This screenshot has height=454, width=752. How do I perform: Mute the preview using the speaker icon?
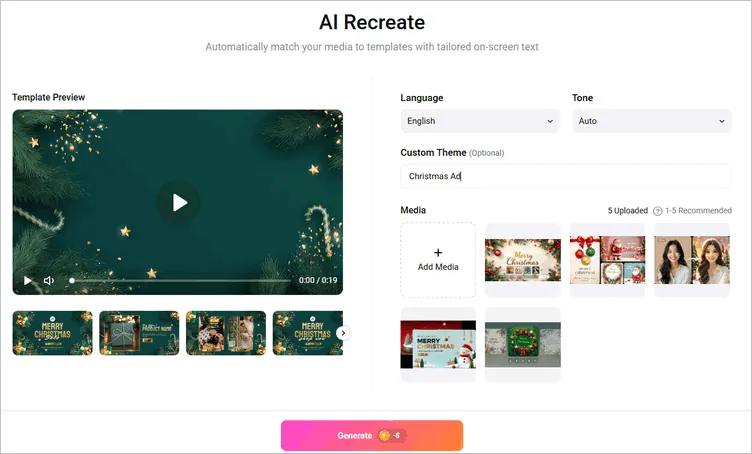48,280
